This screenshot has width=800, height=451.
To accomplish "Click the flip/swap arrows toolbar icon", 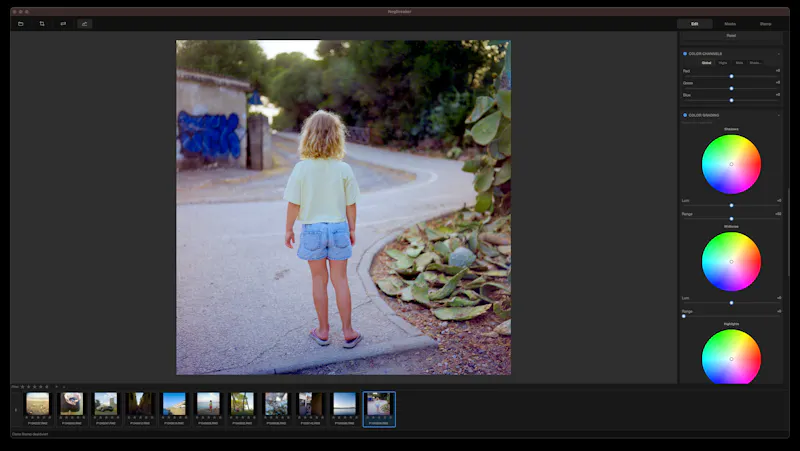I will coord(63,24).
